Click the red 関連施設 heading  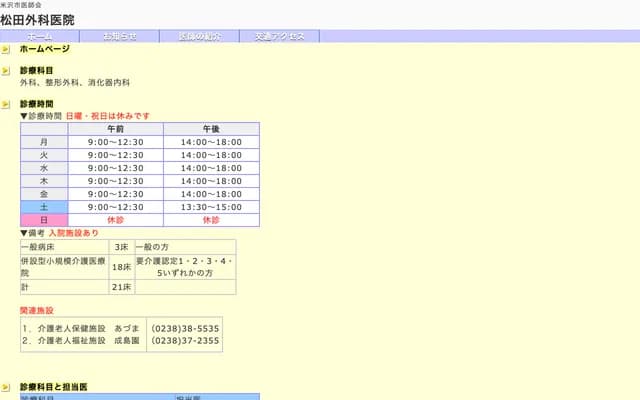click(37, 310)
